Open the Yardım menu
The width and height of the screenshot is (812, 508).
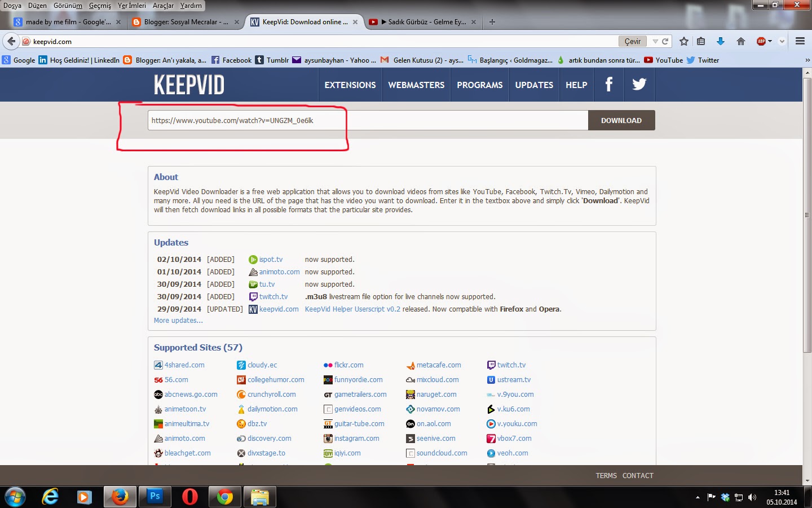click(191, 6)
